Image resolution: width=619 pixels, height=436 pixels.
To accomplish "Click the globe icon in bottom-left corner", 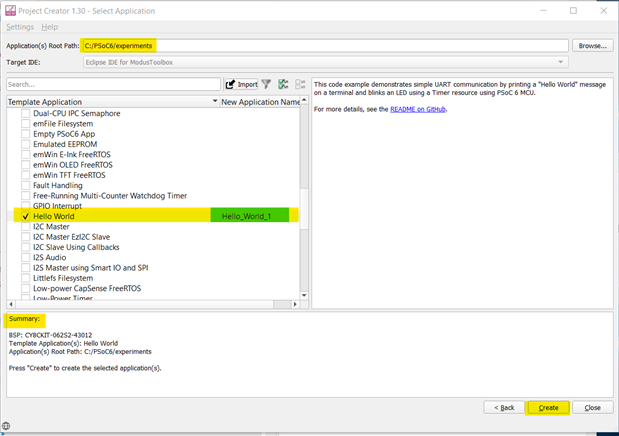I will click(6, 426).
